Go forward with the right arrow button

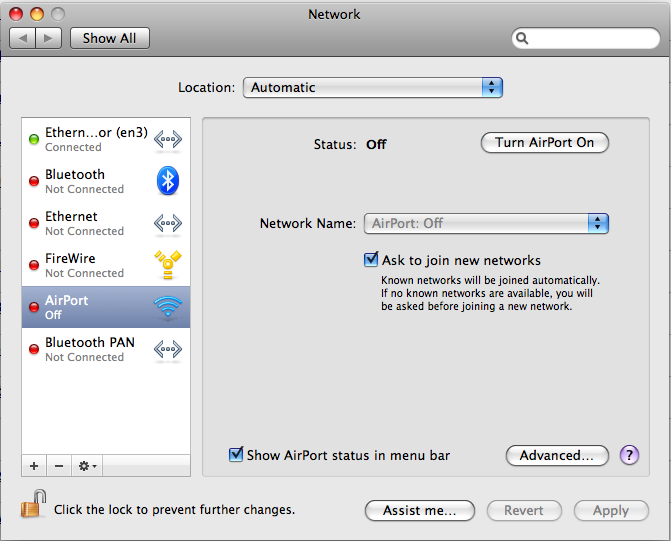coord(48,39)
